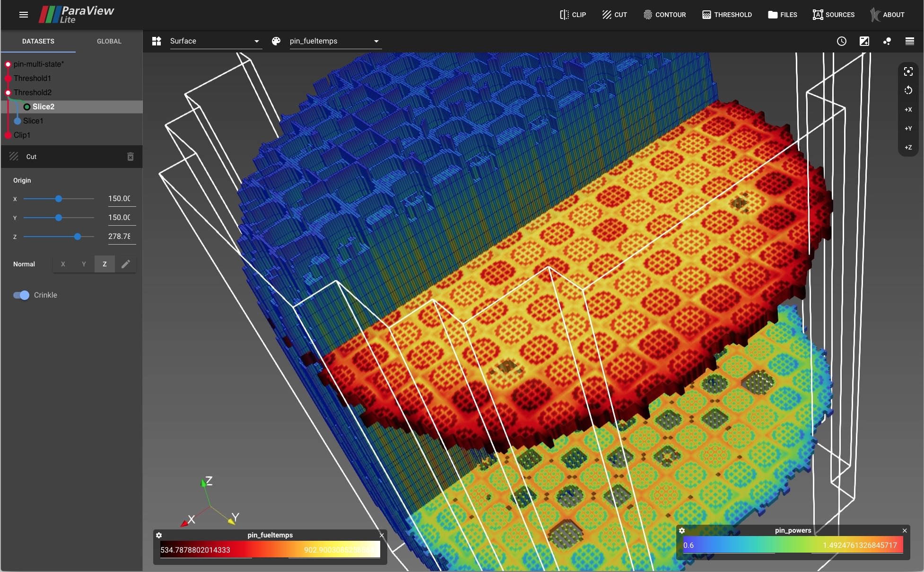Switch to the GLOBAL tab
The image size is (924, 572).
point(109,41)
